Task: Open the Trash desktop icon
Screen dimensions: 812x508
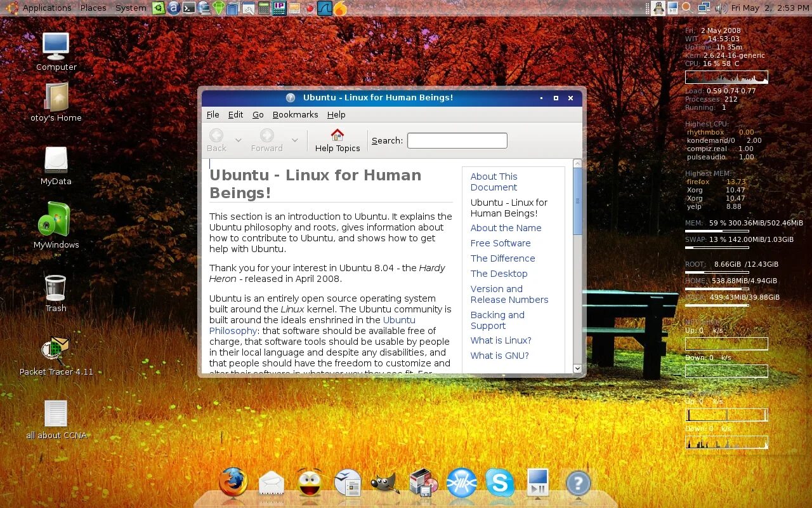Action: pyautogui.click(x=56, y=288)
